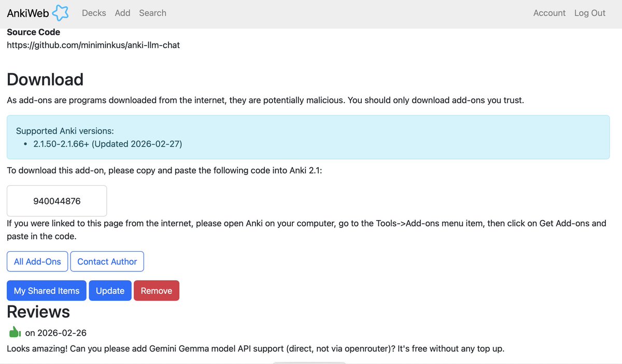Click the copy and paste code instruction

coord(164,170)
